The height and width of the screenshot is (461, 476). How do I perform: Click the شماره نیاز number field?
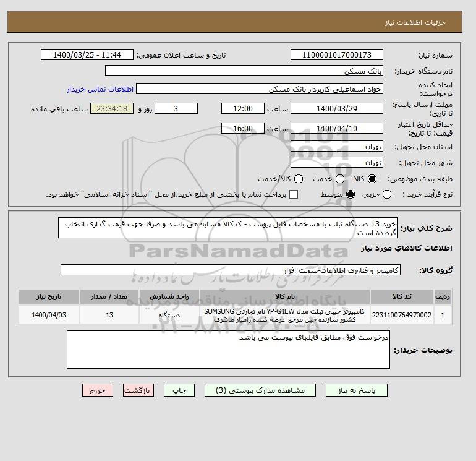[x=337, y=54]
